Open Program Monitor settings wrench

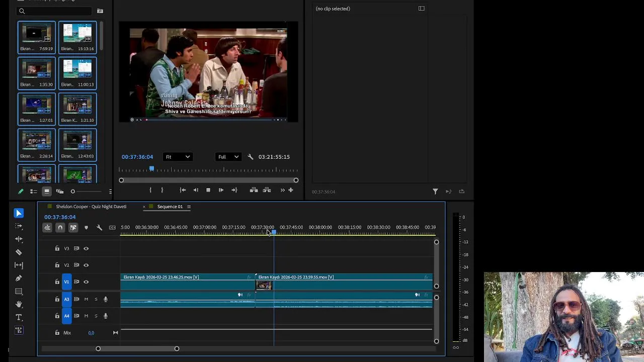point(251,157)
